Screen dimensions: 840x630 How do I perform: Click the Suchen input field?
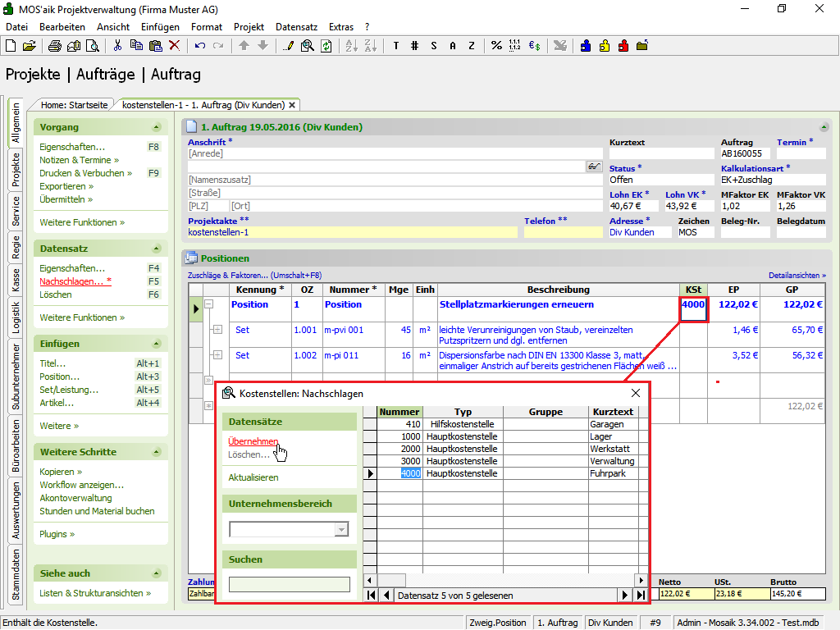pyautogui.click(x=289, y=585)
